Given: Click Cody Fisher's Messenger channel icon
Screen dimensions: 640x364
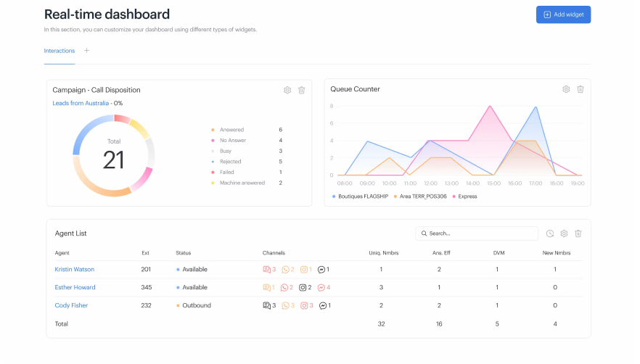Looking at the screenshot, I should pos(321,306).
